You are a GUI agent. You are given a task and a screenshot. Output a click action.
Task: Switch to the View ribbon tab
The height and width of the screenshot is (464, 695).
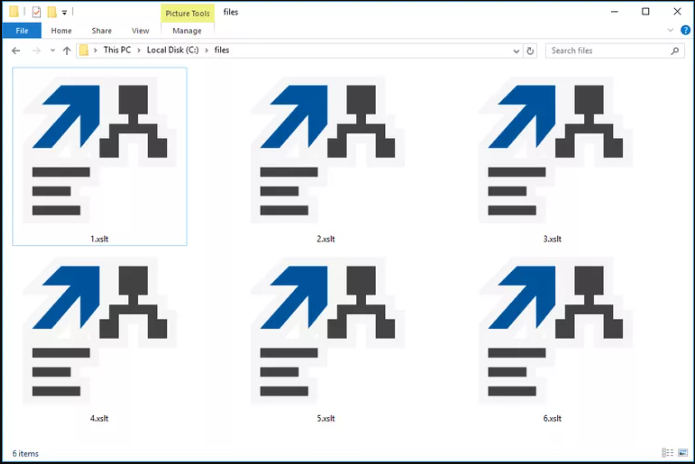pyautogui.click(x=140, y=31)
